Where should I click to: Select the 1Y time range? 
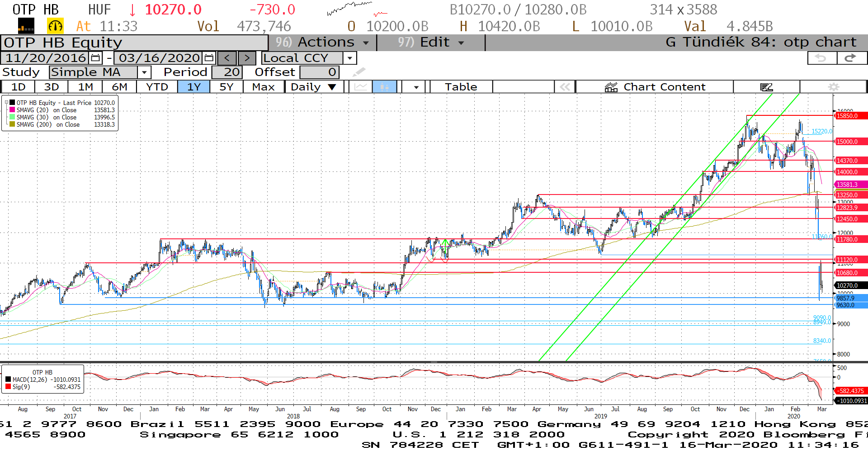pos(193,87)
